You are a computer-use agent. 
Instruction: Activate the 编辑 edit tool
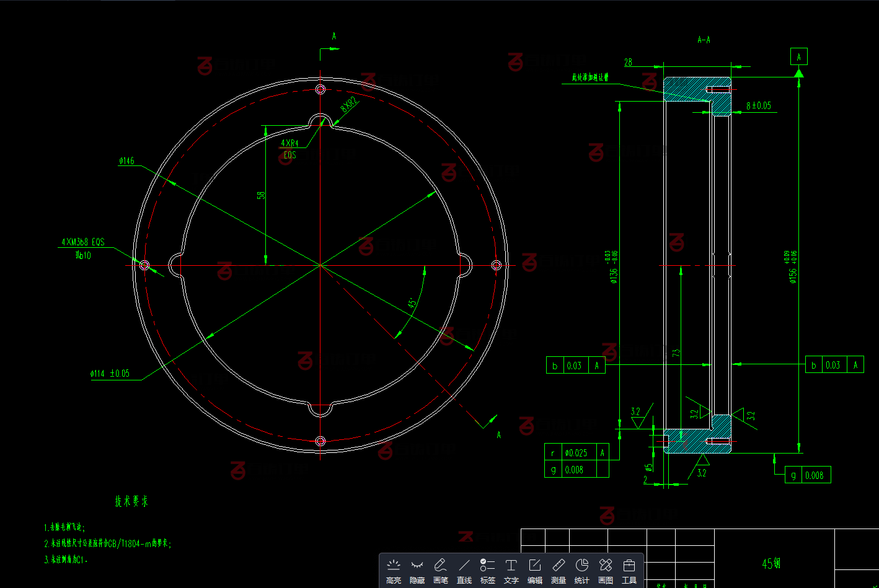click(535, 571)
